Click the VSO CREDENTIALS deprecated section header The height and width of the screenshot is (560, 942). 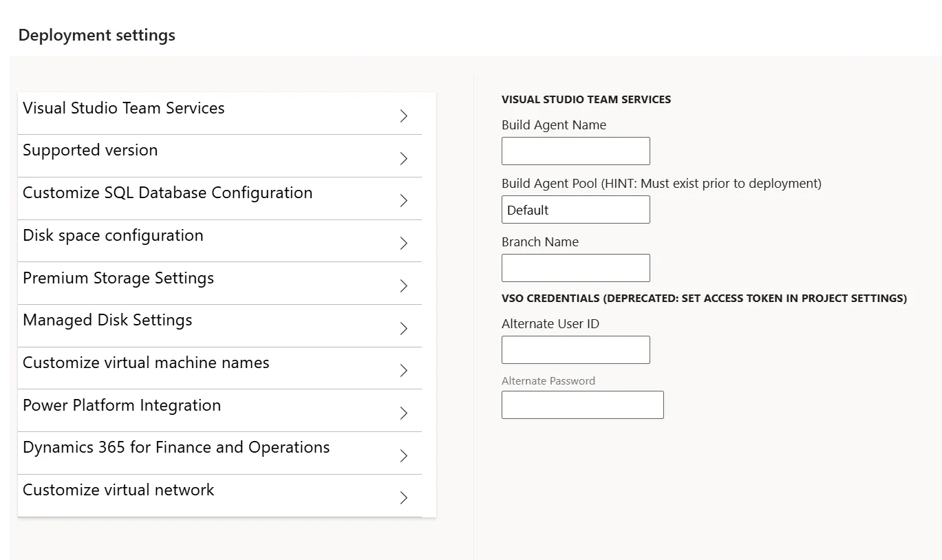[x=704, y=298]
